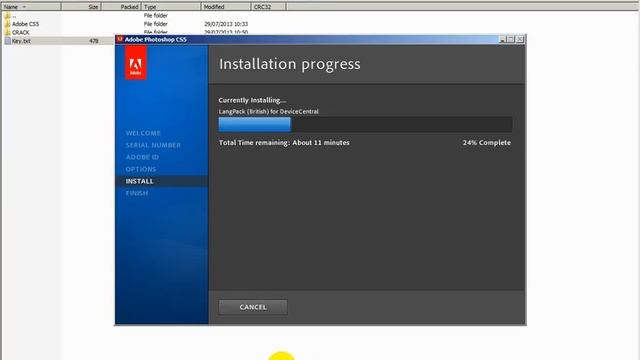The width and height of the screenshot is (640, 360).
Task: Click the 'Installation progress' heading
Action: coord(290,64)
